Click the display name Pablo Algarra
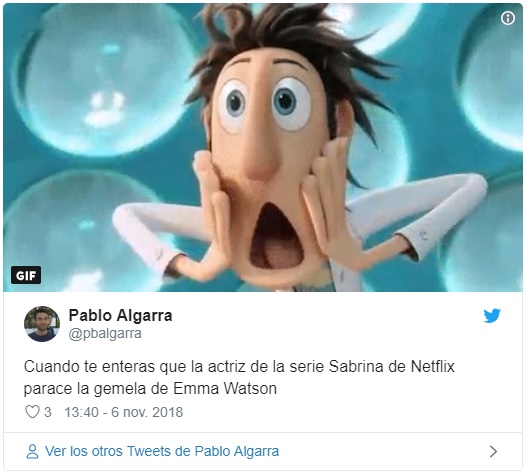526x474 pixels. 120,315
